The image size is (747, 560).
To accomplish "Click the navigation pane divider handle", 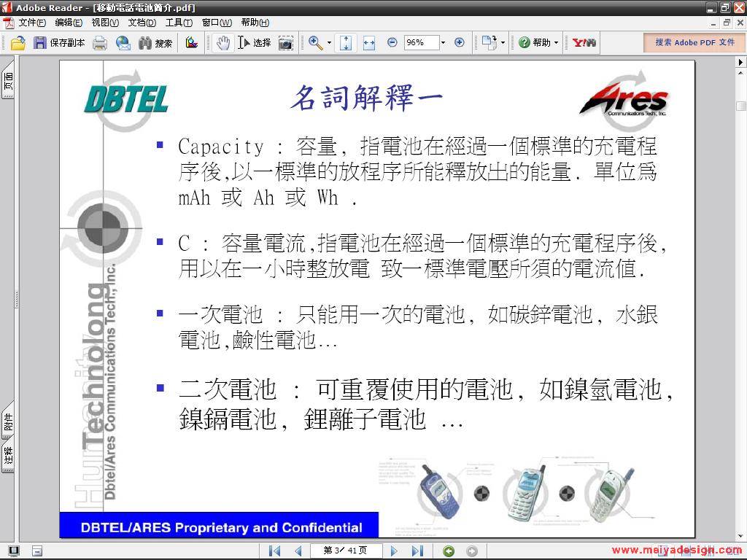I will [18, 300].
